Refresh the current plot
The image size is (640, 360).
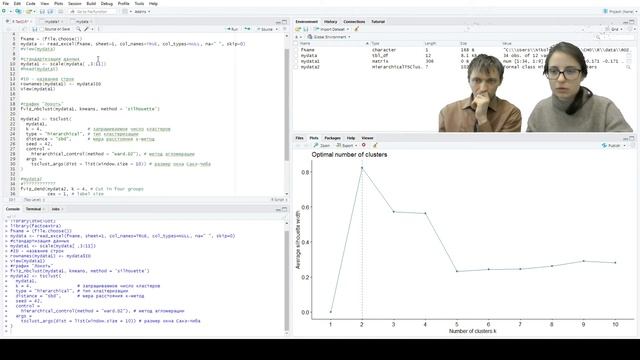coord(632,145)
